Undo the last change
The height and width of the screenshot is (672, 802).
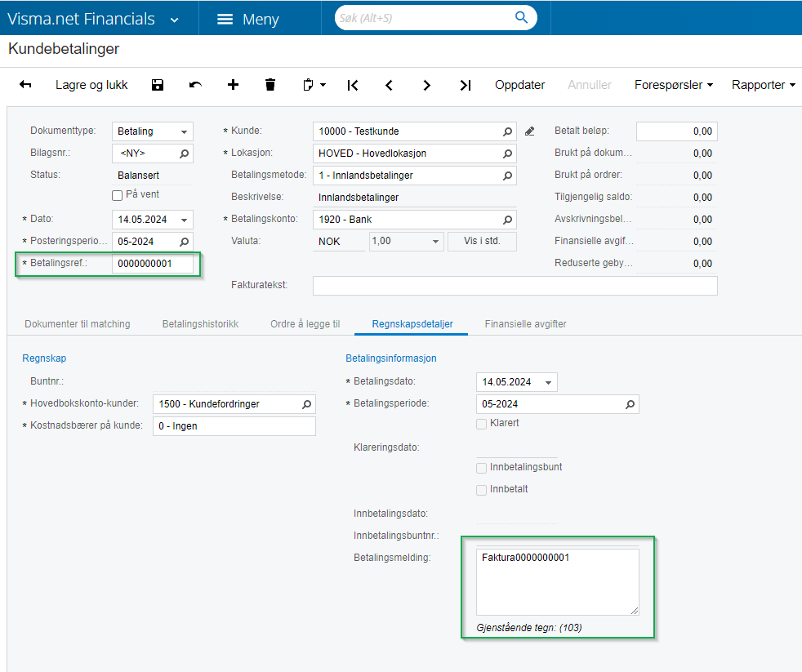(195, 84)
